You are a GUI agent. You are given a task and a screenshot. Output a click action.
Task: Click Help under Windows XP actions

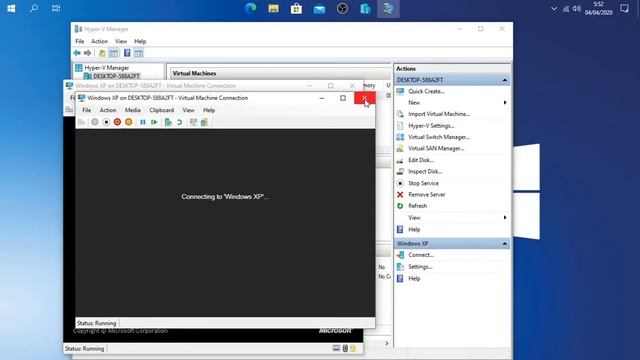click(x=414, y=279)
